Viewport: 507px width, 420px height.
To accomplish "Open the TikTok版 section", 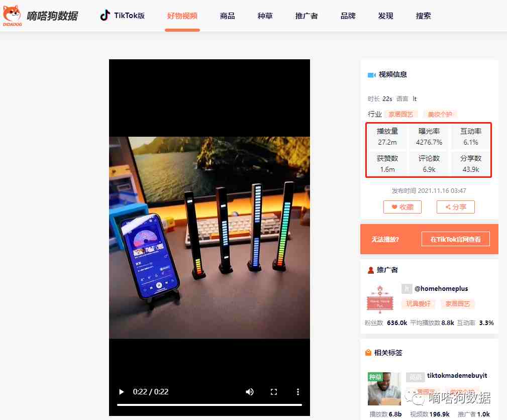I will coord(122,16).
